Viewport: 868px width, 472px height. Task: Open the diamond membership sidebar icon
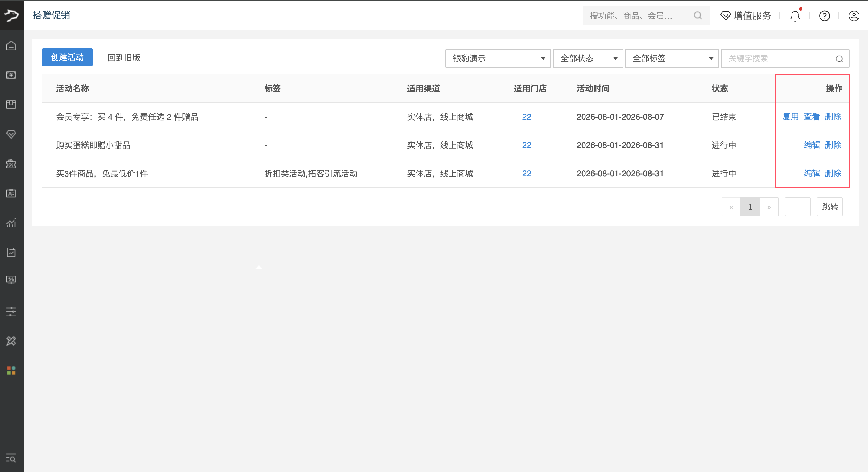point(12,134)
